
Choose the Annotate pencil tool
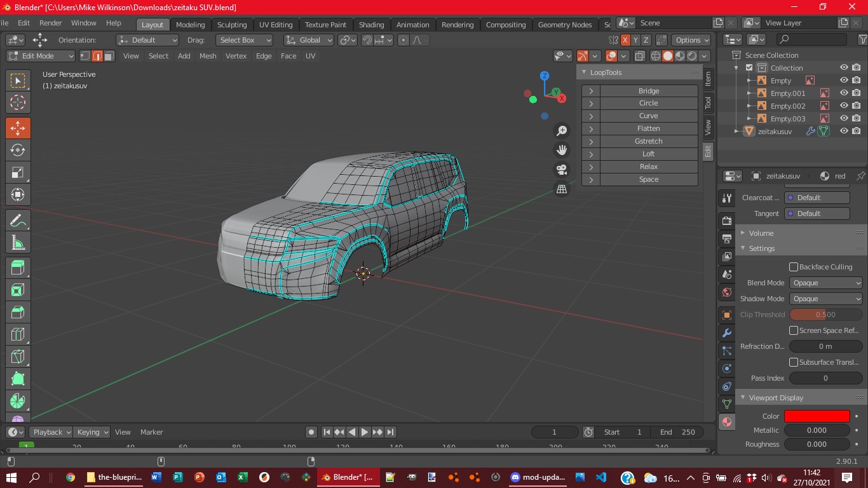tap(18, 220)
